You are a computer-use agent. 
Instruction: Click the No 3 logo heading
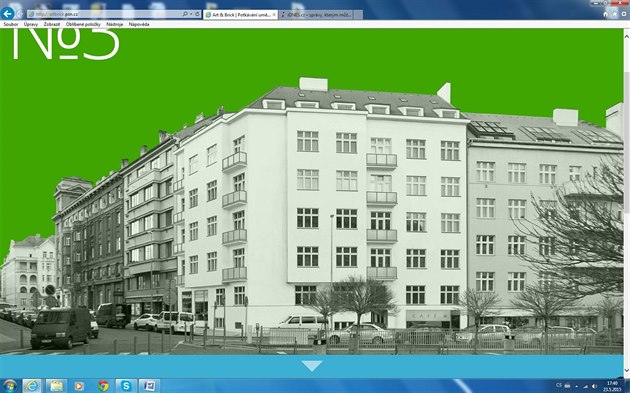(x=66, y=44)
